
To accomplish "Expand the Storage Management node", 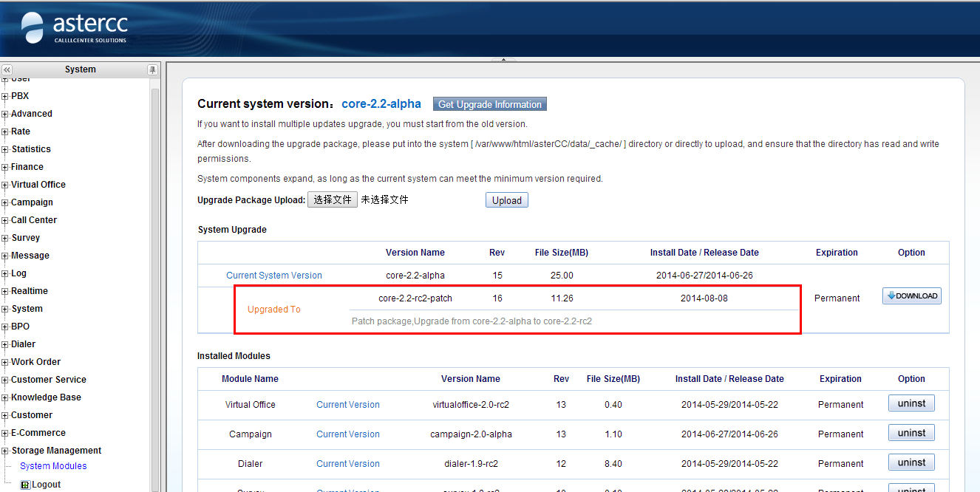I will coord(5,451).
